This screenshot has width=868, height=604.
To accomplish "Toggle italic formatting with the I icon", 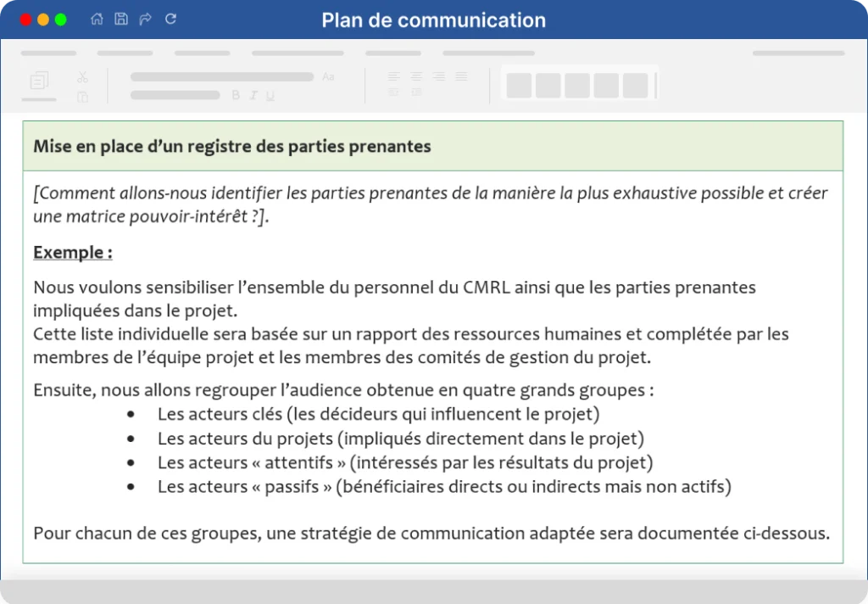I will click(253, 95).
